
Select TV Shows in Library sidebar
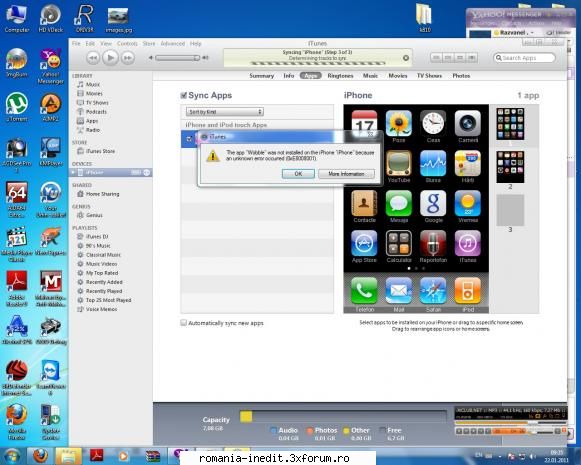(x=97, y=103)
